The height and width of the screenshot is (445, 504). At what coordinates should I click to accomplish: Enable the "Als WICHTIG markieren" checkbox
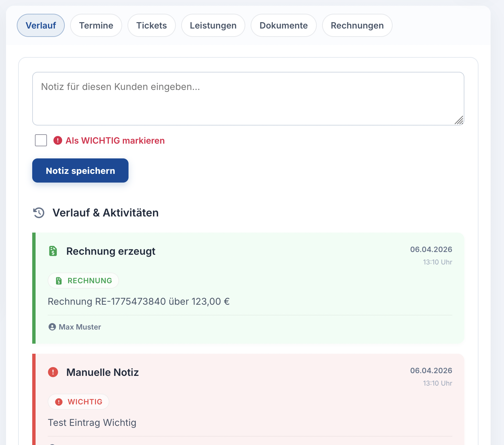coord(41,140)
